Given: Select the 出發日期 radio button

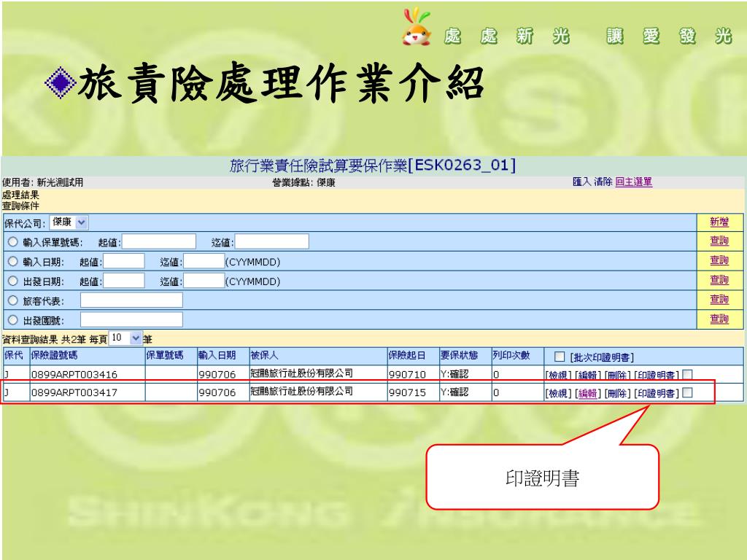Looking at the screenshot, I should pyautogui.click(x=13, y=281).
